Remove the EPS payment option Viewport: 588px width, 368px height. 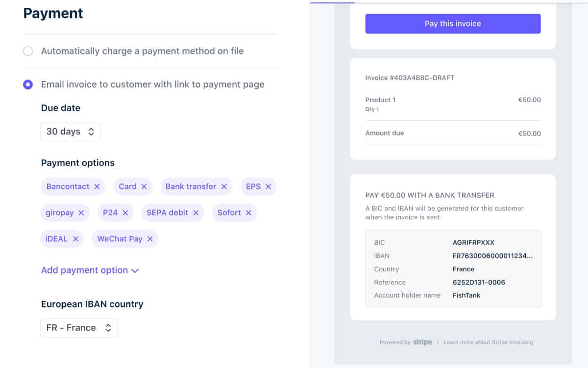[x=269, y=186]
